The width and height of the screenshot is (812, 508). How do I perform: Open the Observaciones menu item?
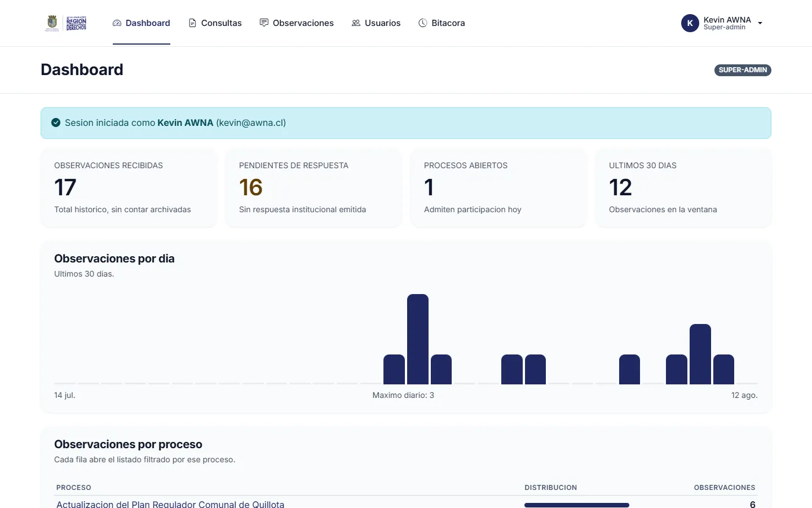coord(297,23)
